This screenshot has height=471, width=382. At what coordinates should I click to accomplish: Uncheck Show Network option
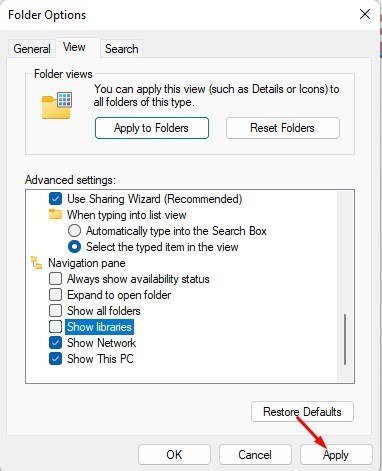(x=55, y=343)
